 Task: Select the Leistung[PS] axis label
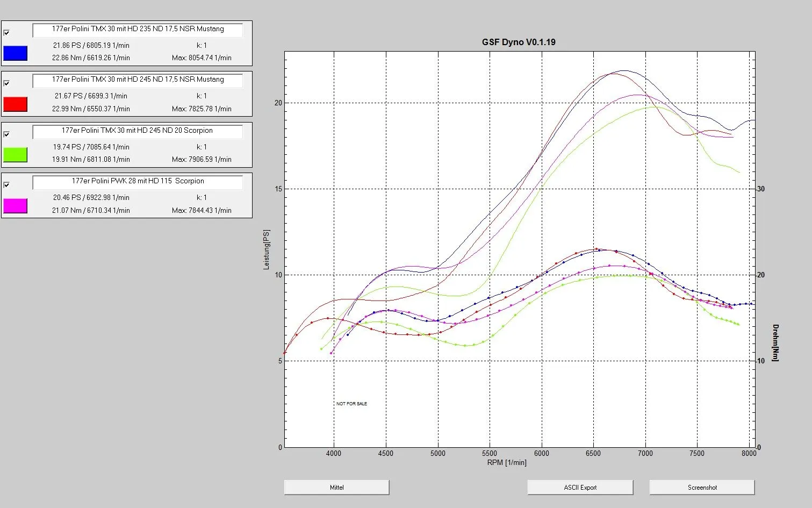click(x=266, y=249)
